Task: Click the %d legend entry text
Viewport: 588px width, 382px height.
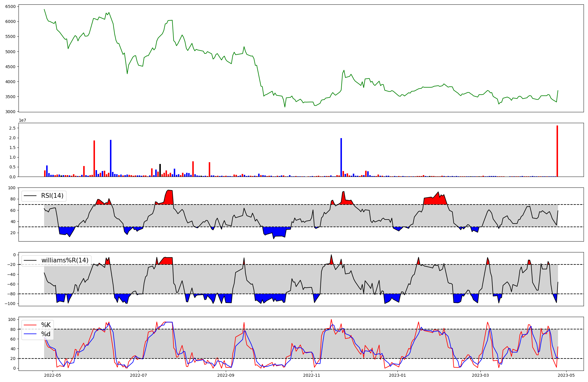Action: pos(46,334)
